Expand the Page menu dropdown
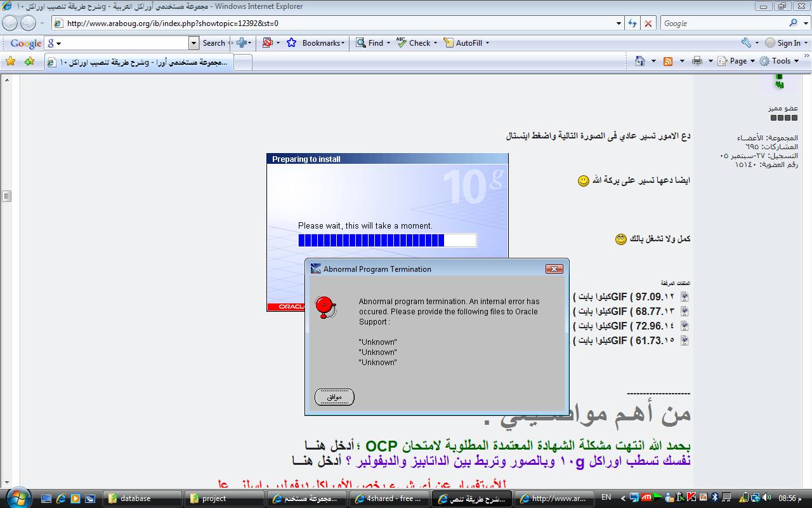 742,61
